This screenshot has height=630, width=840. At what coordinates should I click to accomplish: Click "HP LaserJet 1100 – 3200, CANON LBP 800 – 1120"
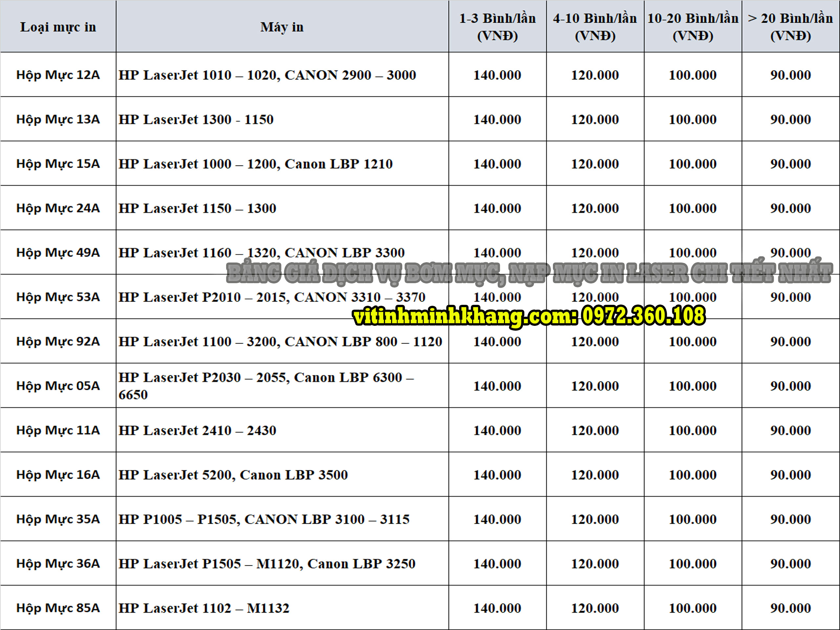point(280,341)
